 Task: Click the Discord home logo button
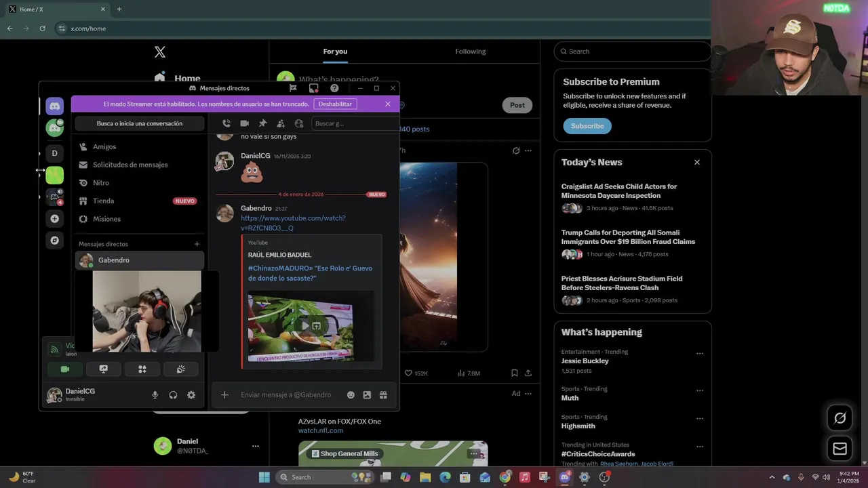(55, 106)
